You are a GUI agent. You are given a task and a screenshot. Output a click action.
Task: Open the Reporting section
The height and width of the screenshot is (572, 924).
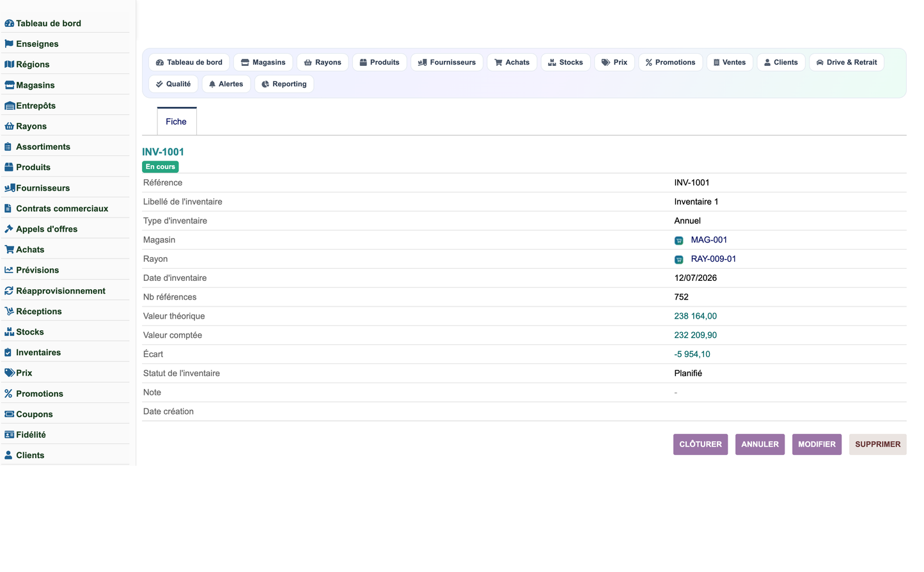pos(284,84)
